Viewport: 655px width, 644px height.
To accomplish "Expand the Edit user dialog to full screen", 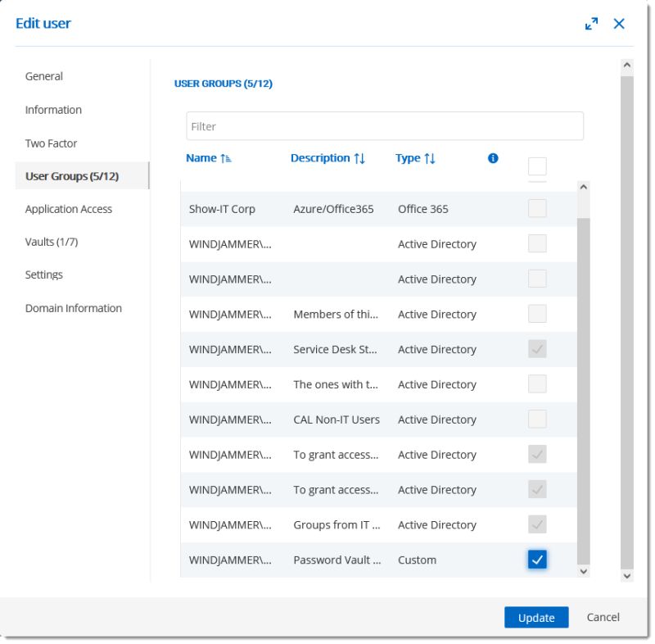I will point(591,25).
